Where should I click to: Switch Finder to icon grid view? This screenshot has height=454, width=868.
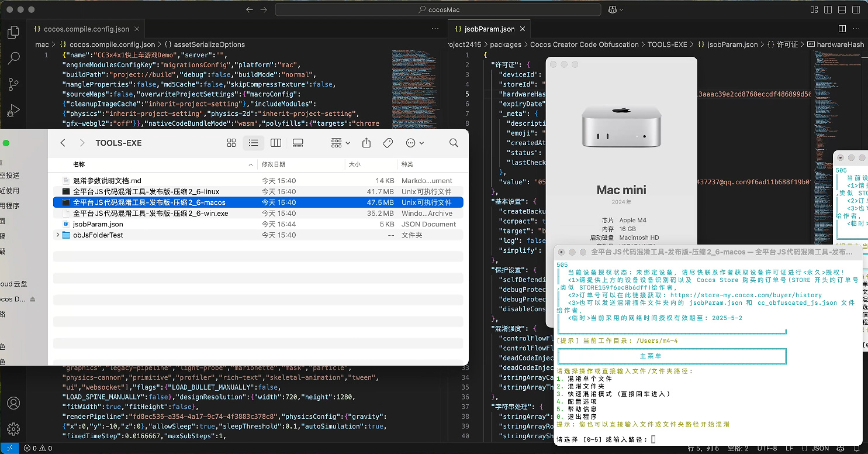point(231,143)
